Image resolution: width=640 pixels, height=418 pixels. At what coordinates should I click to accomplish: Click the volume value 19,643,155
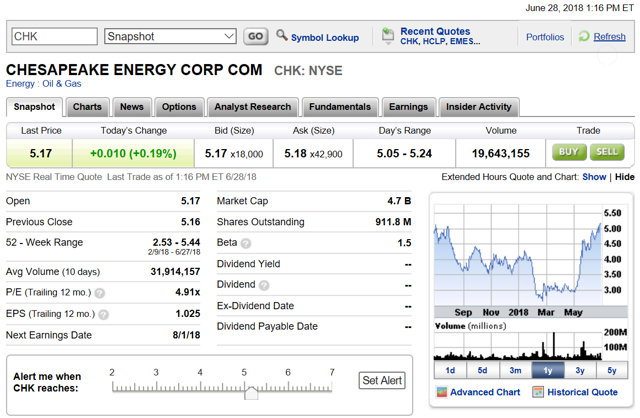click(x=501, y=154)
